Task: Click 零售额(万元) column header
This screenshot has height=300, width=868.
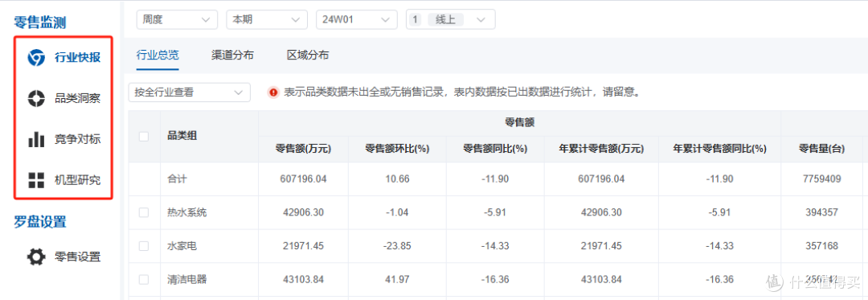Action: (303, 149)
